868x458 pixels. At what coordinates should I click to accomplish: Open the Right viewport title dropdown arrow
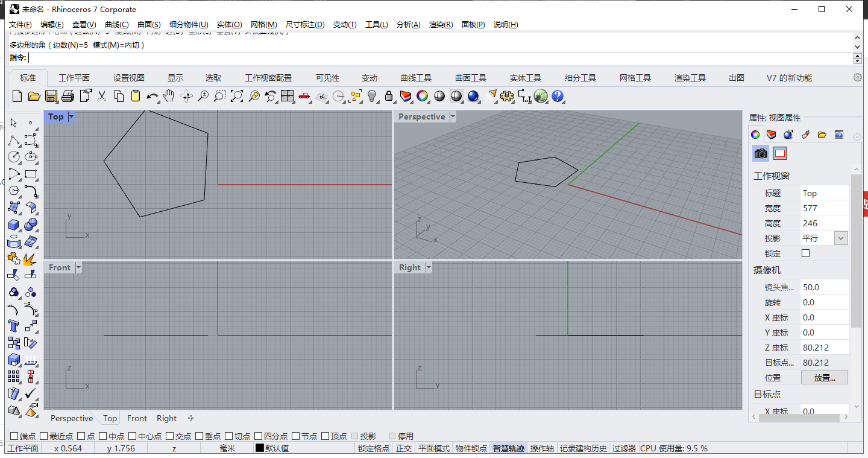click(x=429, y=267)
